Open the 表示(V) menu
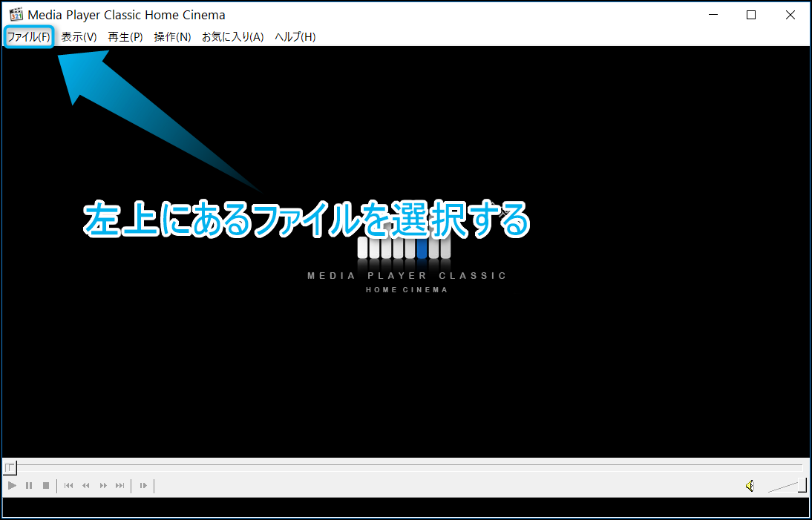Screen dimensions: 812x520 tap(79, 37)
